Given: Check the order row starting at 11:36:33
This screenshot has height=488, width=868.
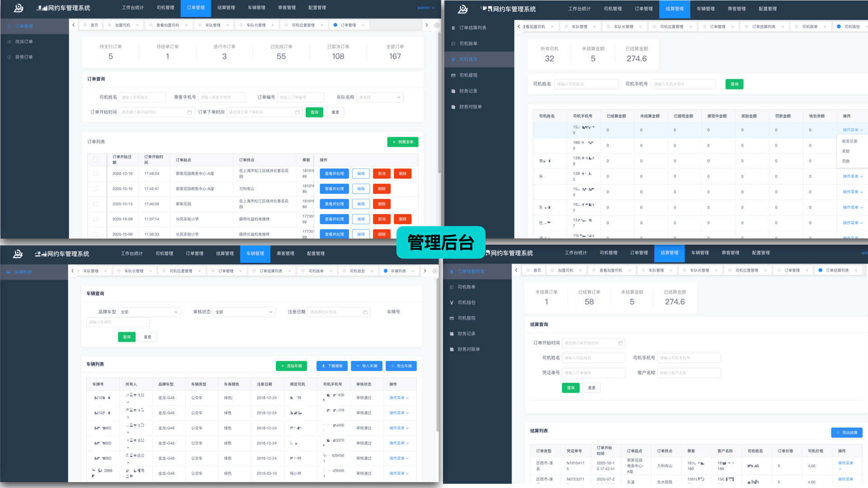Looking at the screenshot, I should [95, 234].
